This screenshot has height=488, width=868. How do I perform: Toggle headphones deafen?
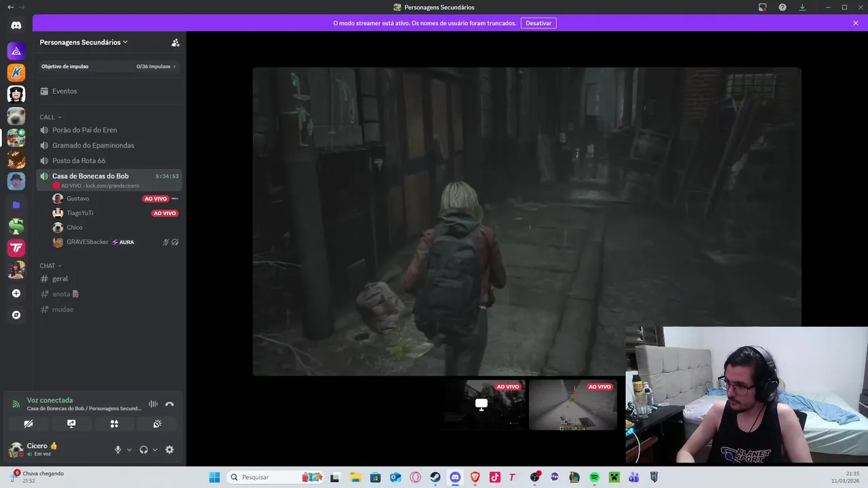[144, 449]
